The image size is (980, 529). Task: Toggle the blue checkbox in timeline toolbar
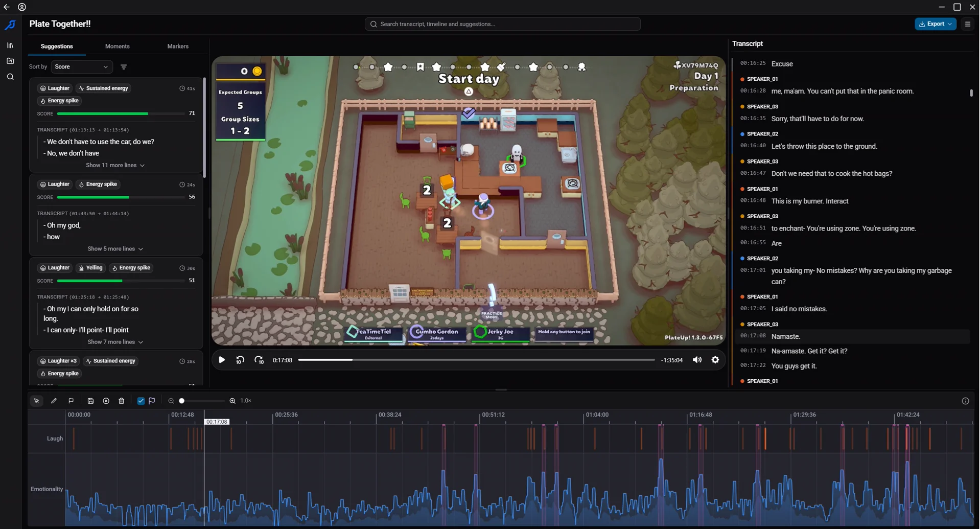click(141, 401)
